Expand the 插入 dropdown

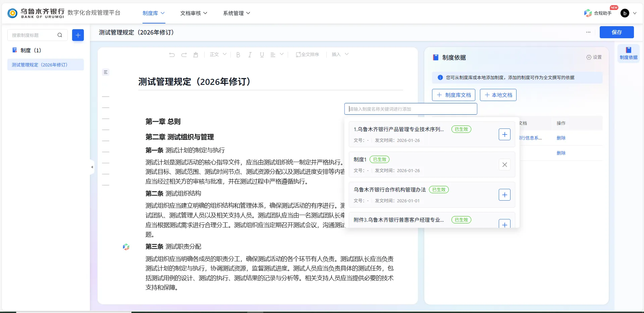click(340, 54)
